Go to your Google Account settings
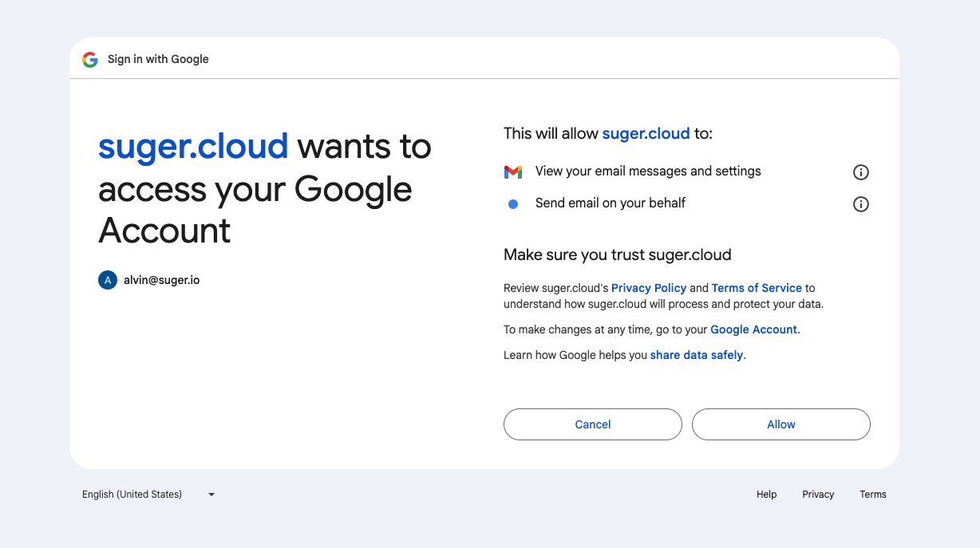Screen dimensions: 980x548 click(753, 329)
